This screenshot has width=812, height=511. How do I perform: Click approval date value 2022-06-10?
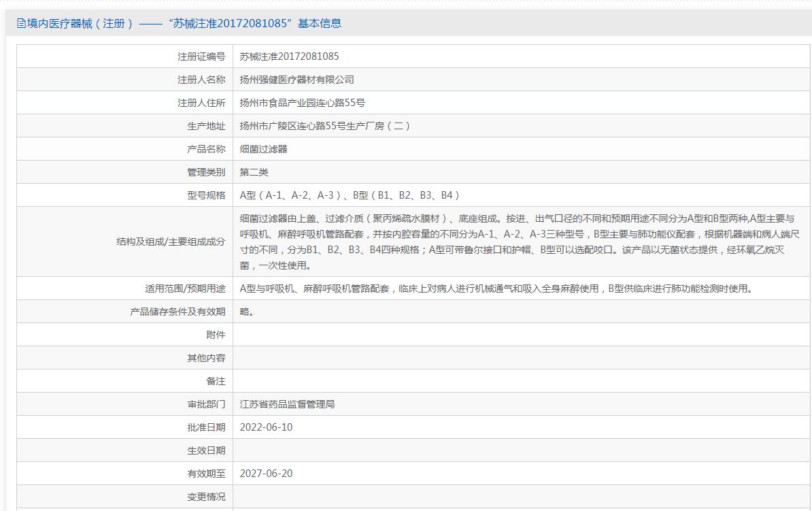(x=266, y=427)
